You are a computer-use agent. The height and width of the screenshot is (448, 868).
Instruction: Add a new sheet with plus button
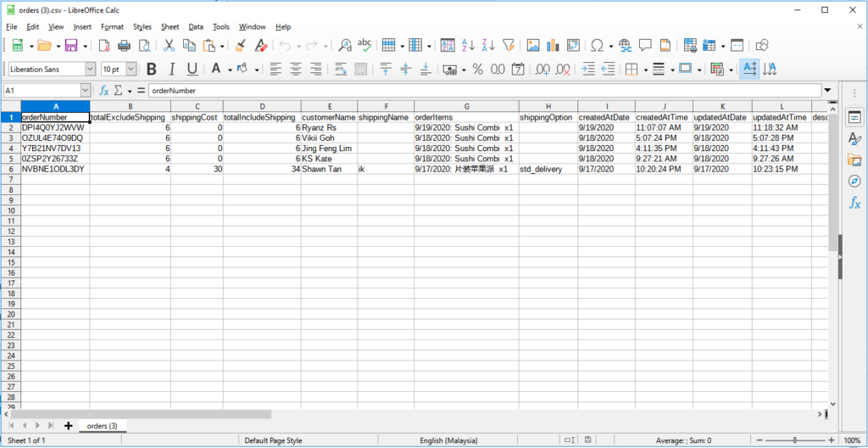click(69, 426)
